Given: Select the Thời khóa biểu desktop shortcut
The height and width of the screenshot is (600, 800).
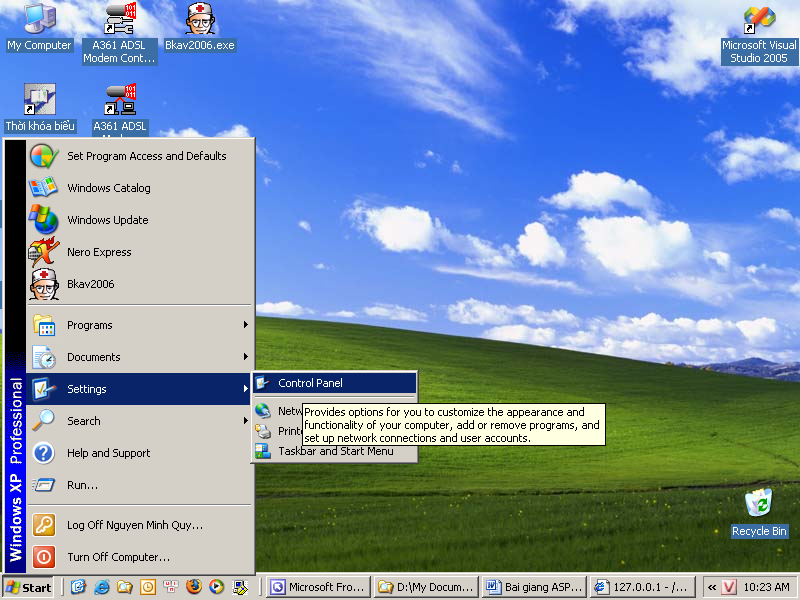Looking at the screenshot, I should click(x=40, y=108).
